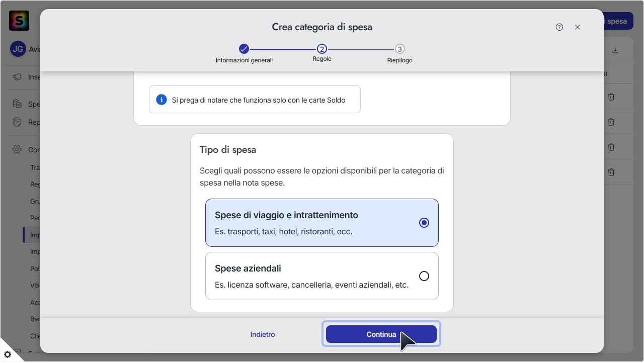This screenshot has height=362, width=644.
Task: Click step 2 Regole indicator
Action: point(322,49)
